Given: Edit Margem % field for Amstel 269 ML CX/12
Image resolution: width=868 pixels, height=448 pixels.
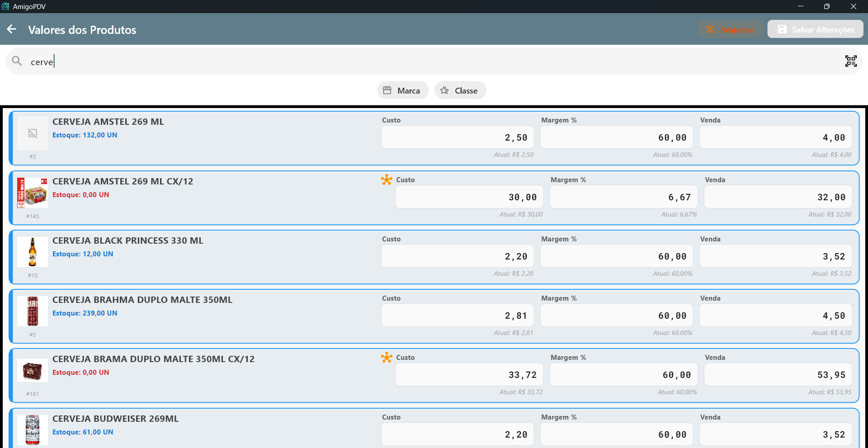Looking at the screenshot, I should [624, 197].
